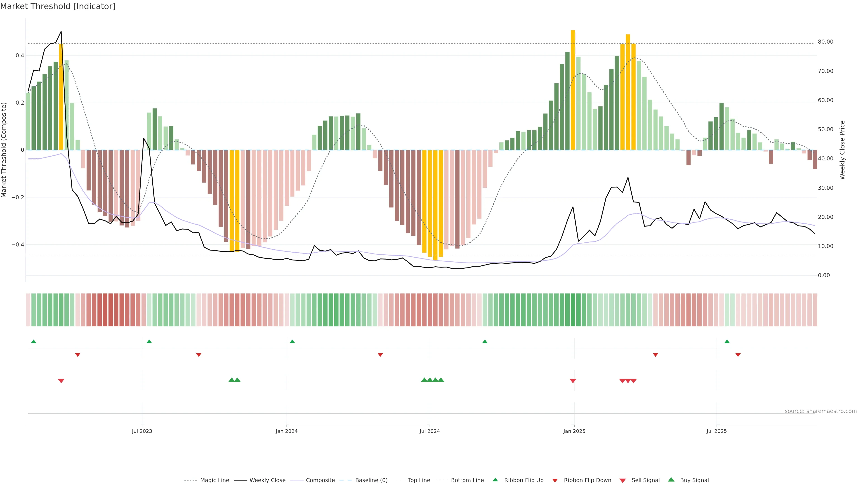Click the Market Threshold [Indicator] chart title
This screenshot has height=488, width=868.
(x=58, y=6)
